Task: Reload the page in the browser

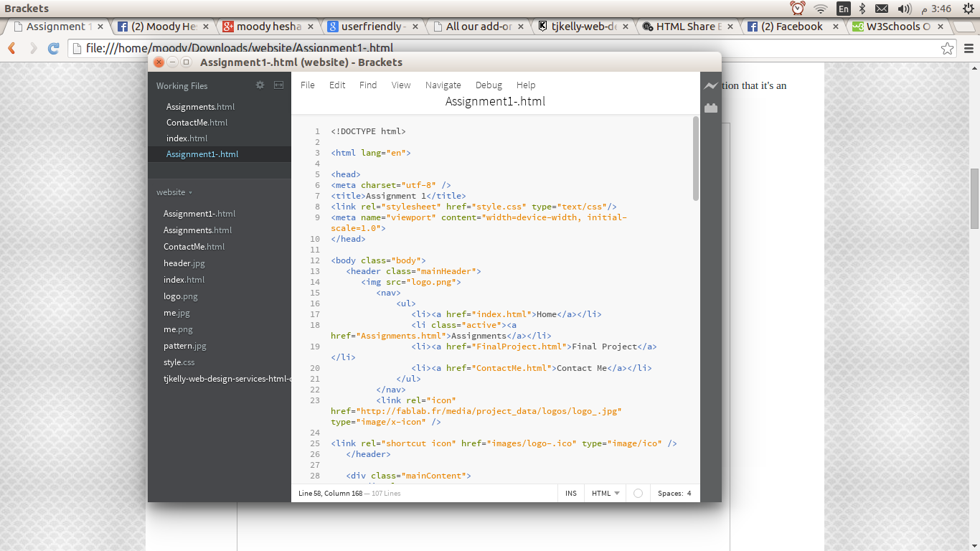Action: [53, 48]
